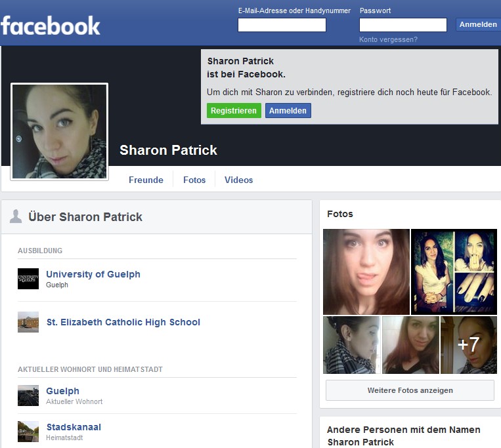Click the Weitere Fotos anzeigen button
This screenshot has height=448, width=501.
pos(410,390)
